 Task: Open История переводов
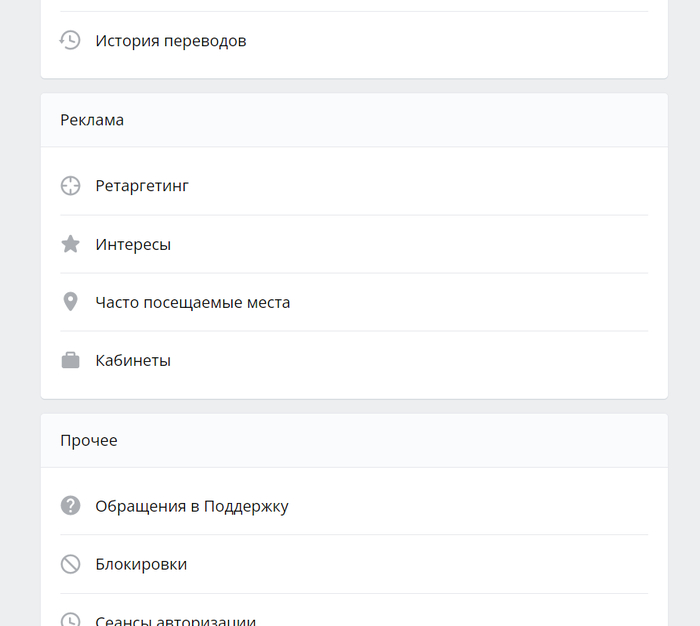coord(170,41)
